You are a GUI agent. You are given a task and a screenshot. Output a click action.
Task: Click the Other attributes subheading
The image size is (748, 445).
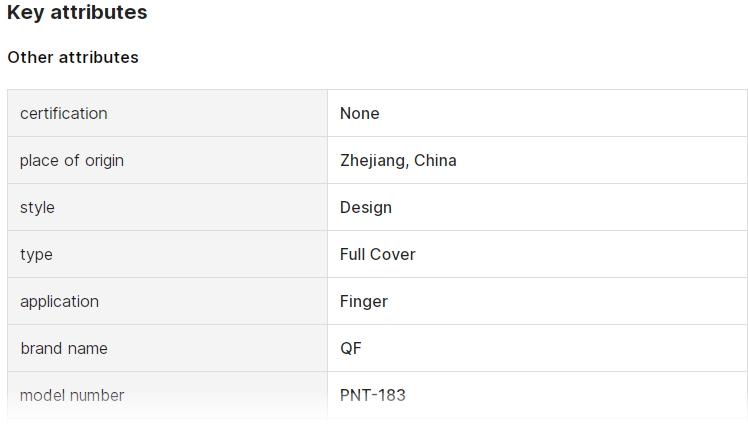tap(73, 57)
